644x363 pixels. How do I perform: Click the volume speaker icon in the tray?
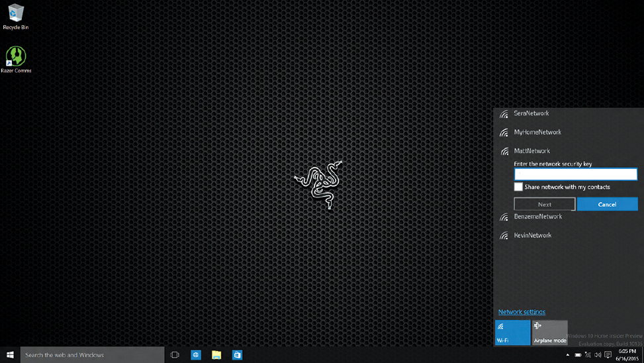point(598,355)
